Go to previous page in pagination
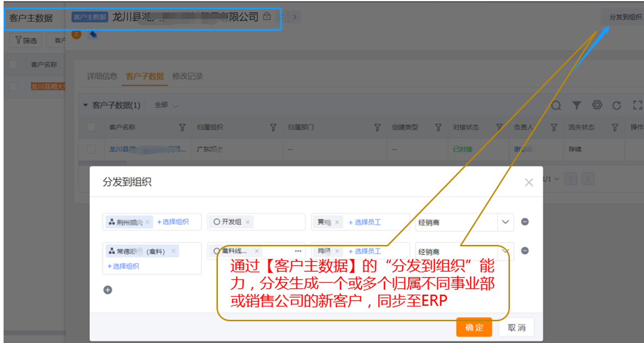 571,179
